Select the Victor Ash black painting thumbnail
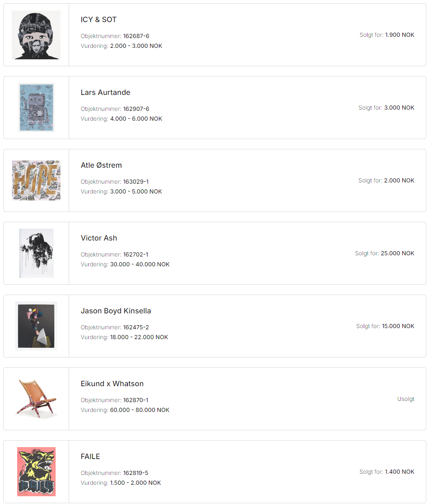The image size is (430, 504). (36, 253)
